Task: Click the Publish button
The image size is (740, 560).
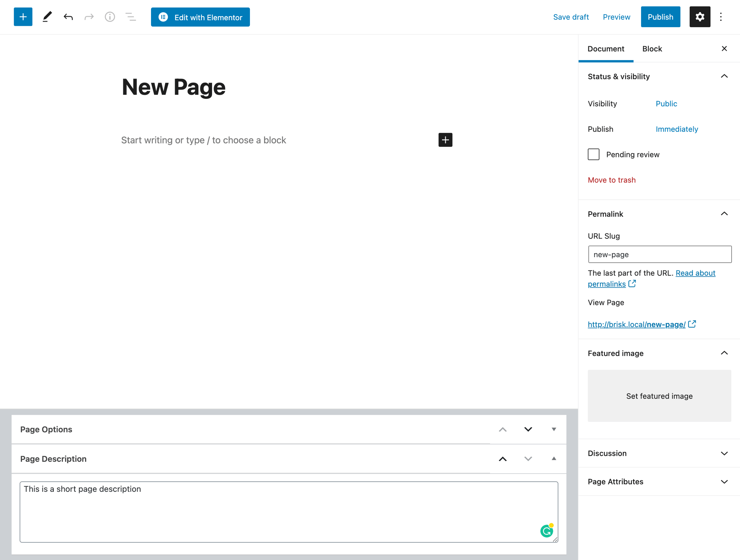Action: point(660,17)
